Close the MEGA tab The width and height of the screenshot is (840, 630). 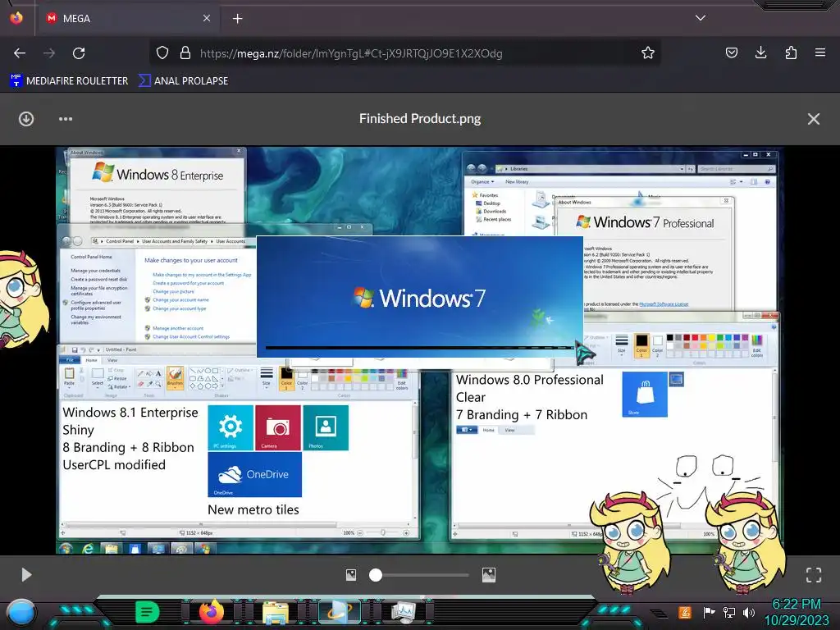pos(206,18)
